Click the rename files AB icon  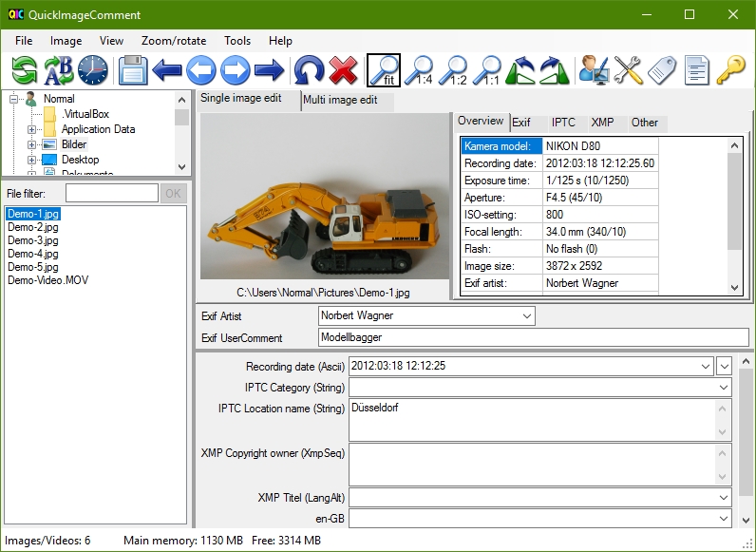[x=58, y=70]
